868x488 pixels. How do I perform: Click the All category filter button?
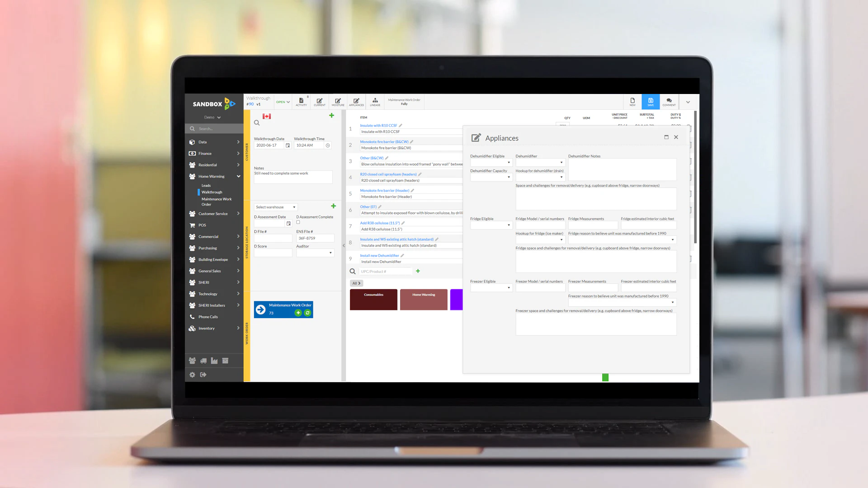[x=356, y=283]
